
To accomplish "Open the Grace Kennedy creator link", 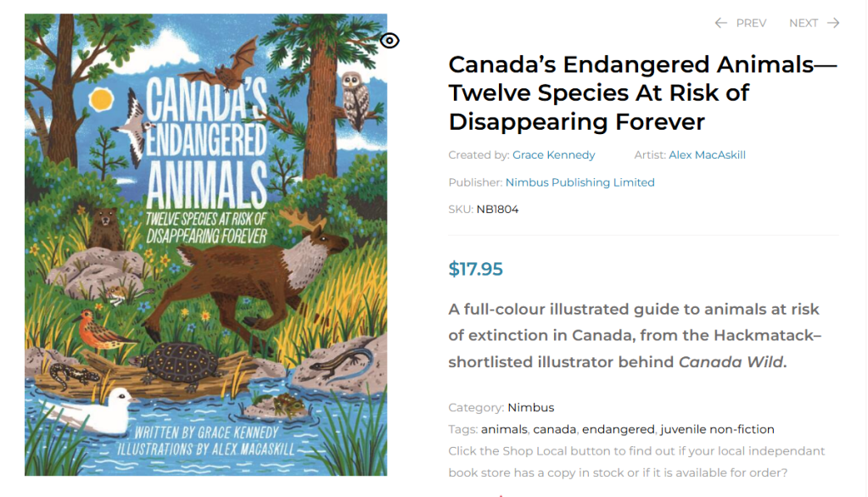I will [553, 155].
